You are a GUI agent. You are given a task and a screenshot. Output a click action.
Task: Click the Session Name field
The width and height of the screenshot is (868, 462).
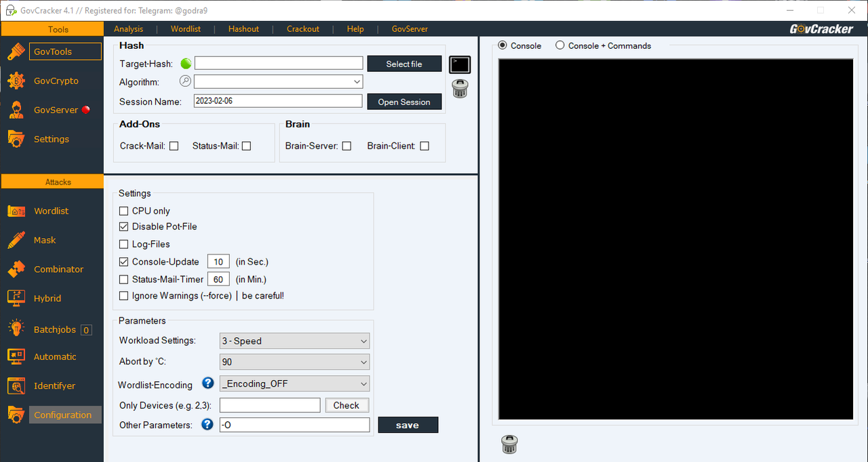click(277, 101)
